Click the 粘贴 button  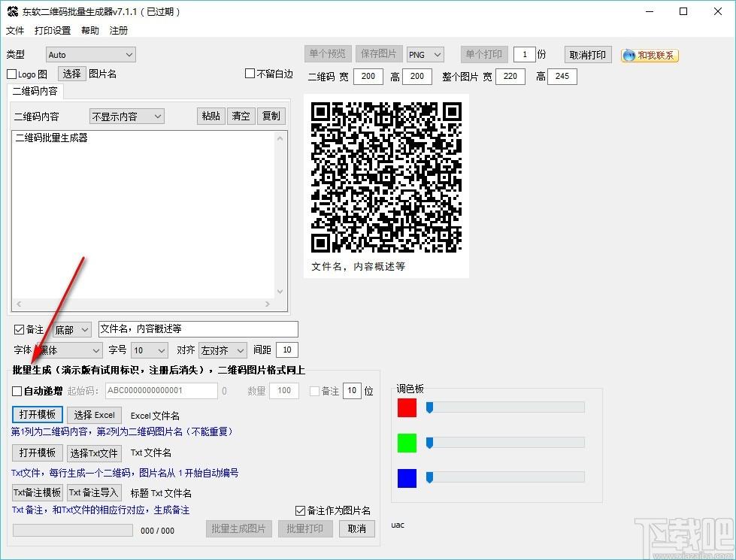pyautogui.click(x=211, y=116)
